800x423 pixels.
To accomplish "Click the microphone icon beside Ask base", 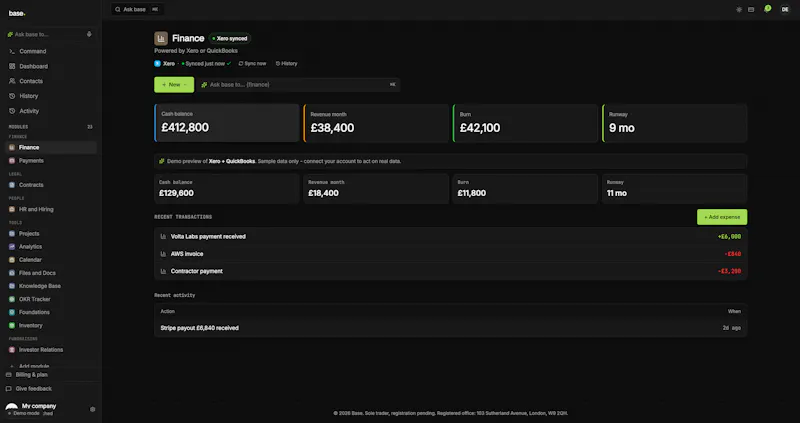I will pos(89,34).
